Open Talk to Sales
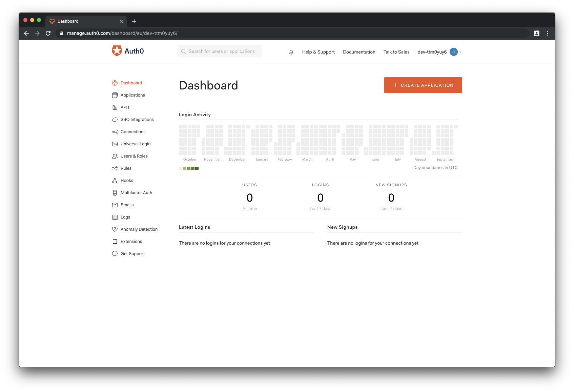This screenshot has height=392, width=574. click(396, 52)
